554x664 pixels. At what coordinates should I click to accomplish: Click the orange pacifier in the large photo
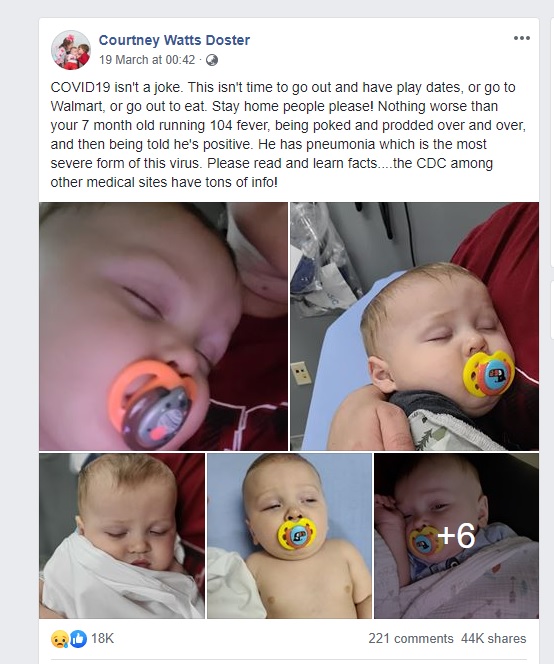click(x=152, y=404)
